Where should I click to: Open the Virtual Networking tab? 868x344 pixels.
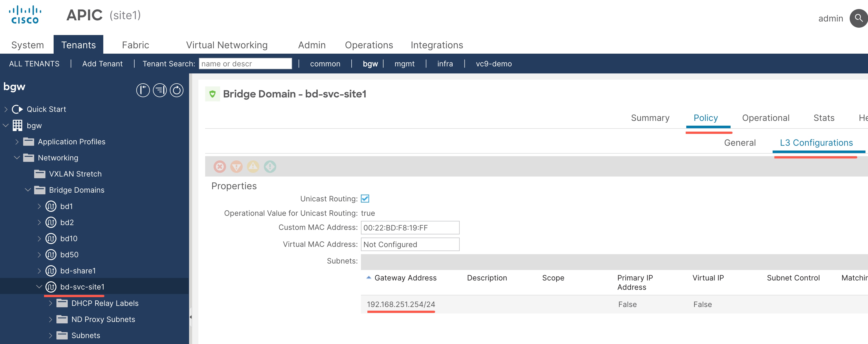(227, 45)
